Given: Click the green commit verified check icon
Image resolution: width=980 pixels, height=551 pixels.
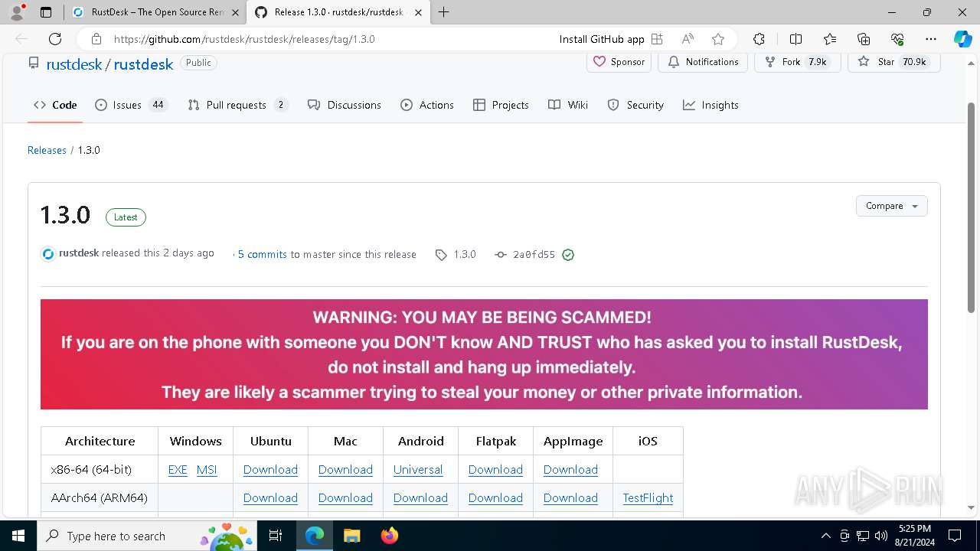Looking at the screenshot, I should (x=568, y=255).
